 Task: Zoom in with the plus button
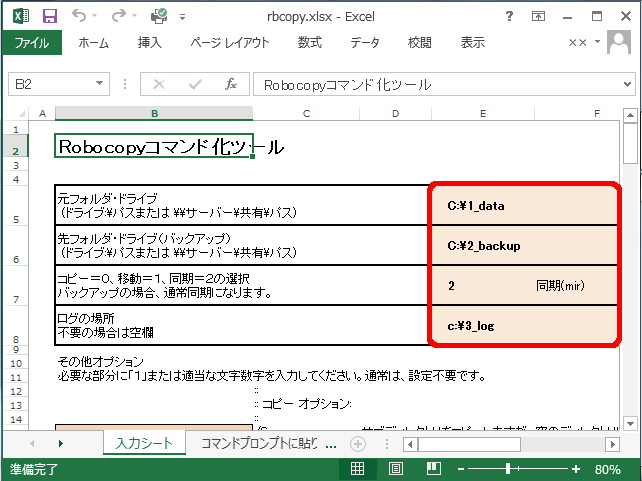coord(576,469)
